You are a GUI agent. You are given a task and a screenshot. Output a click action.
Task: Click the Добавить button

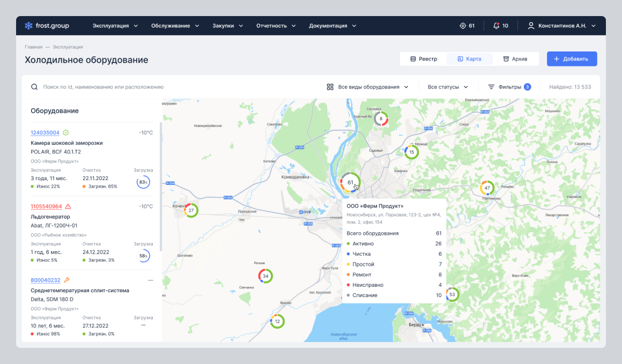coord(572,58)
